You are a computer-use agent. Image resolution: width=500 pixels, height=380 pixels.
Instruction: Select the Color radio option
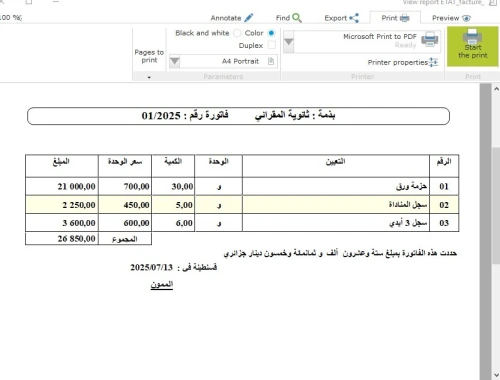(271, 33)
